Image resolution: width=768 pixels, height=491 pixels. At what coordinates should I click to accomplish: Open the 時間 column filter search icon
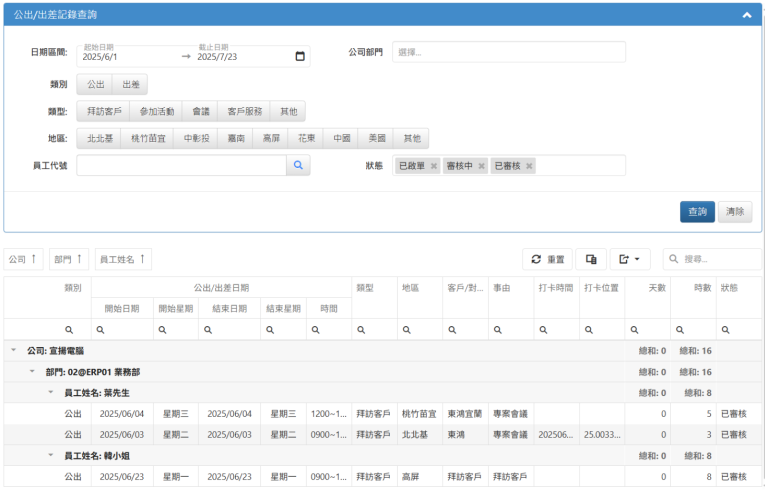click(x=316, y=330)
